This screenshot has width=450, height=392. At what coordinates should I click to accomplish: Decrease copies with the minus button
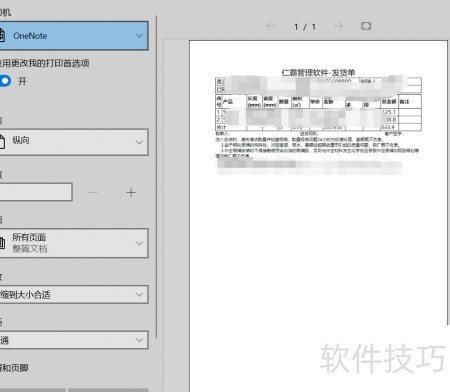[x=93, y=192]
